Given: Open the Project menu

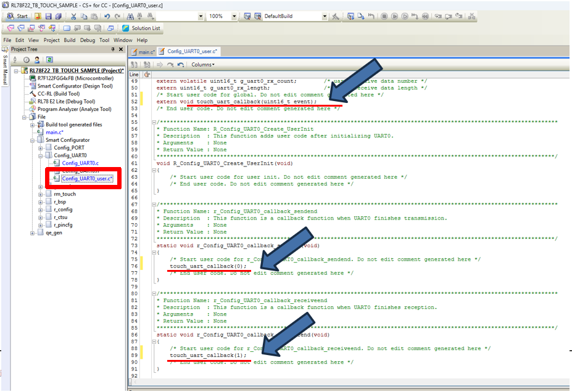Looking at the screenshot, I should click(x=51, y=40).
